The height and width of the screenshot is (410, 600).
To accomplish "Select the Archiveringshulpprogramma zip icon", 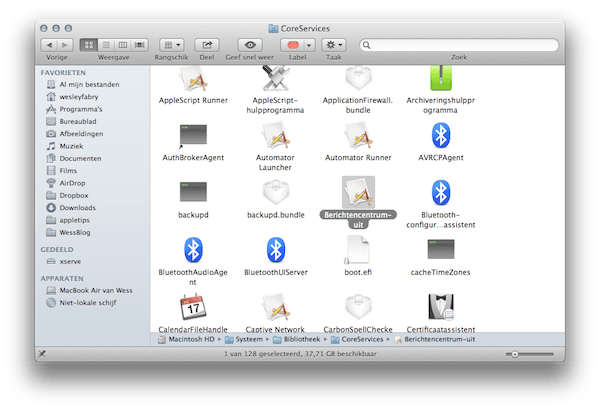I will (x=441, y=78).
